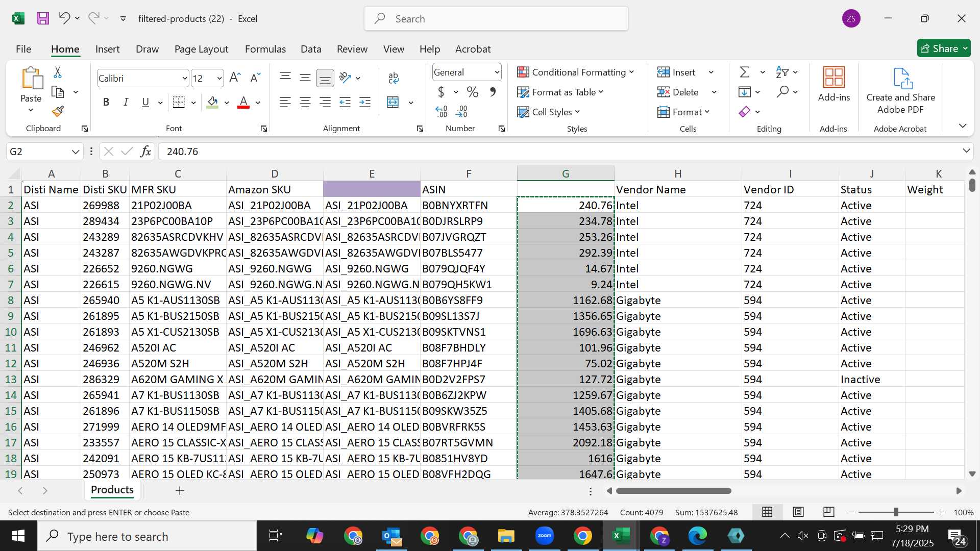Screen dimensions: 980x551
Task: Select the Format Painter brush
Action: pyautogui.click(x=58, y=111)
